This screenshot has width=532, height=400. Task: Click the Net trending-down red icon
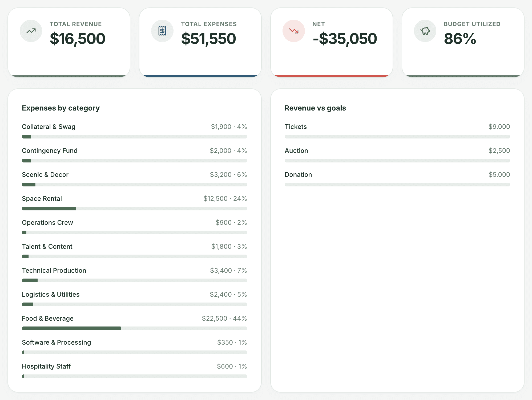click(294, 31)
